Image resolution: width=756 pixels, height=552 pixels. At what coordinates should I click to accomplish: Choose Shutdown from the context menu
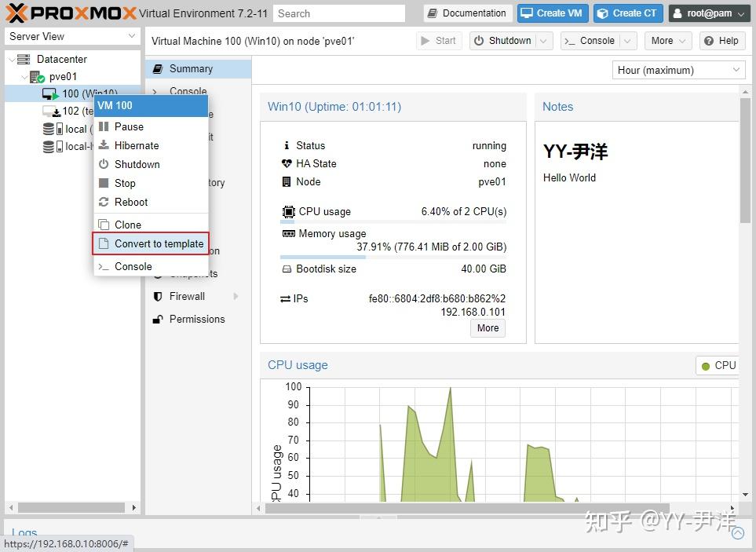coord(151,164)
